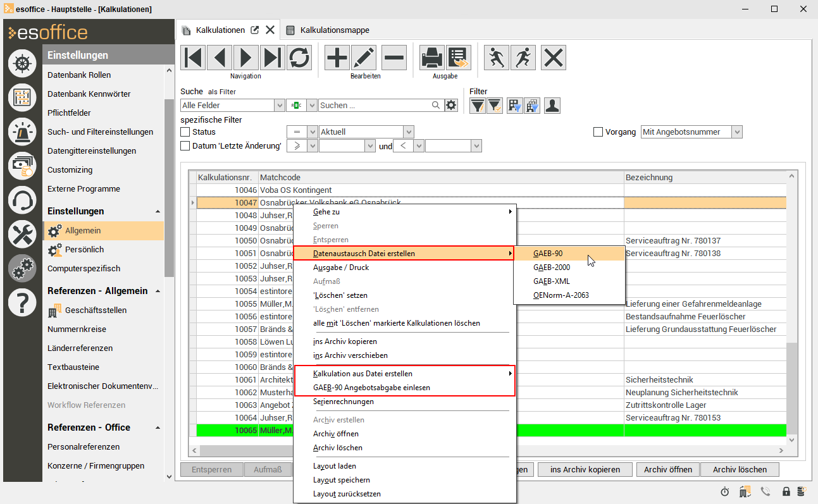Collapse Referenzen - Office section
818x504 pixels.
(x=158, y=427)
